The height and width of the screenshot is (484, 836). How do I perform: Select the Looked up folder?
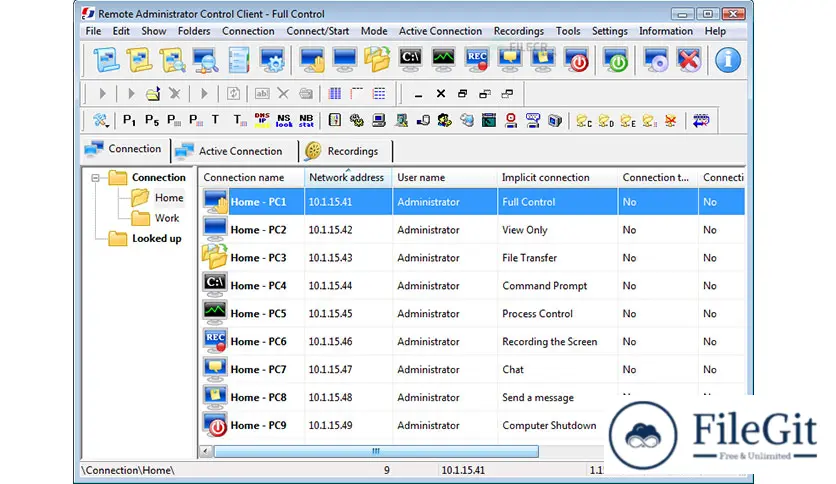tap(156, 238)
